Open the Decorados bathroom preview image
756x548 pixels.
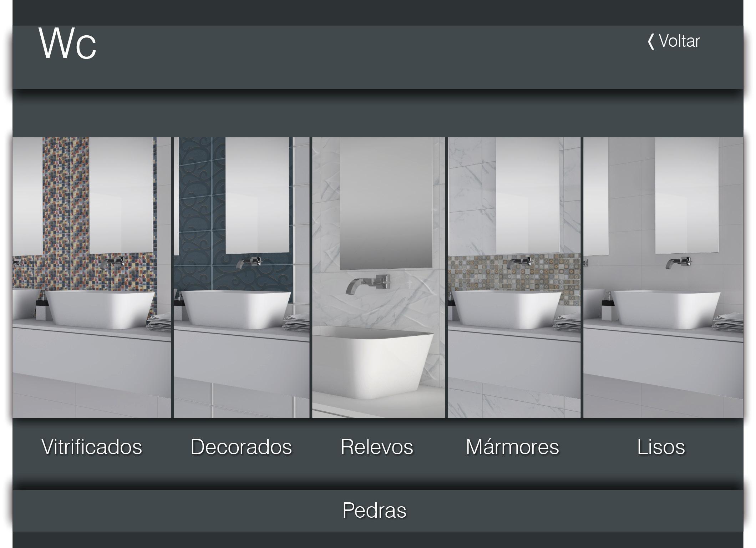tap(242, 277)
